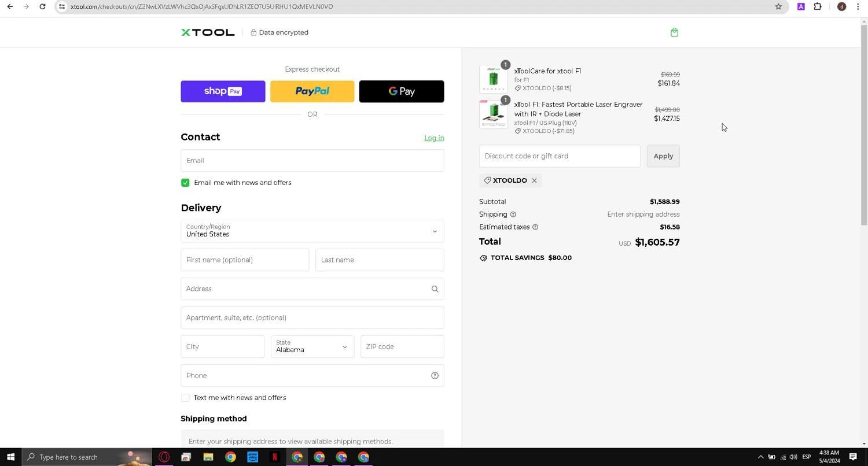
Task: Uncheck Email me with news and offers
Action: click(x=185, y=183)
